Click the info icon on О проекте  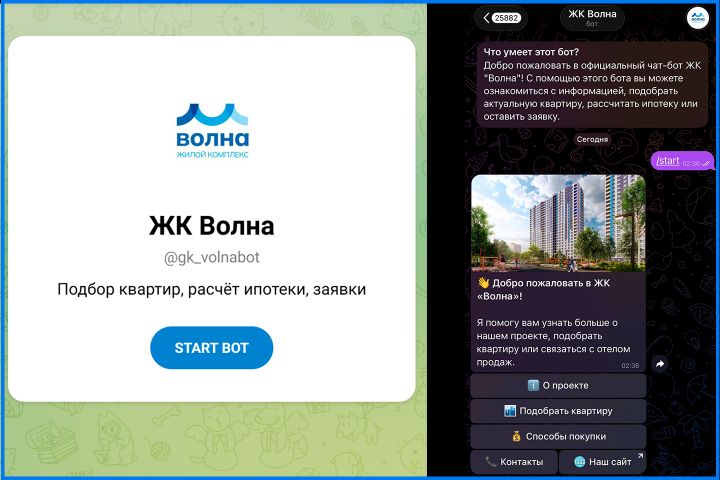coord(533,385)
